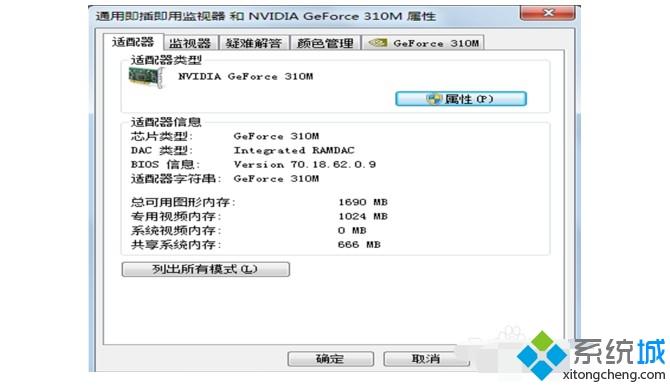The height and width of the screenshot is (385, 670).
Task: Click the 取消 button
Action: [x=426, y=359]
